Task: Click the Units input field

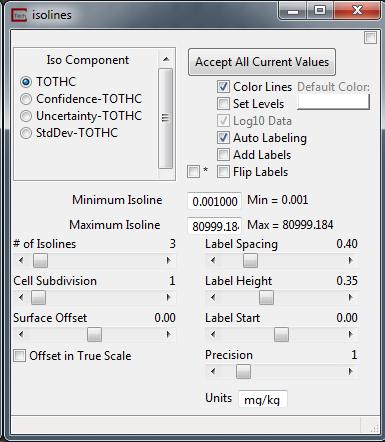Action: click(x=262, y=399)
